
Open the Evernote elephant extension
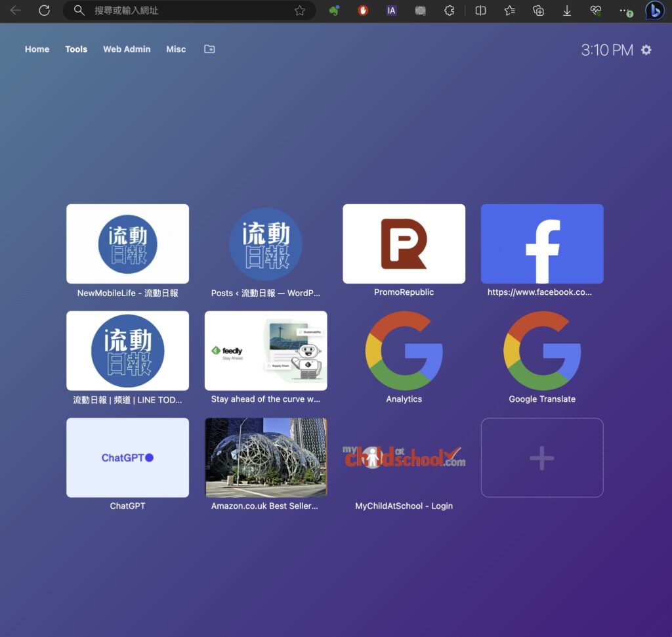[x=334, y=11]
